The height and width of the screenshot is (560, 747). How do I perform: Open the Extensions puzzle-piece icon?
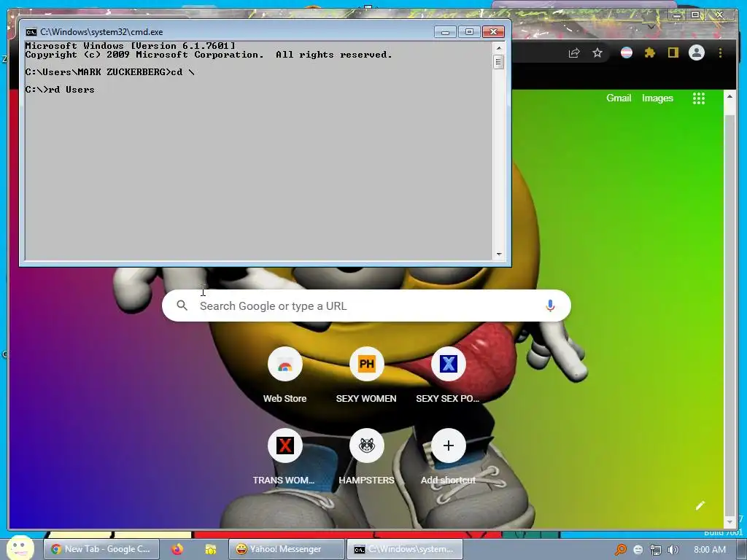click(x=650, y=52)
